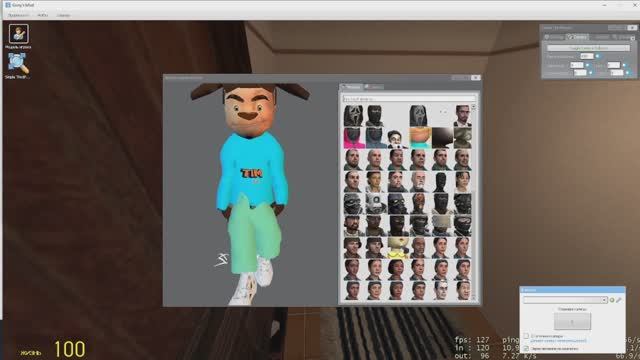
Task: Choose the orange-faced charred model
Action: tap(420, 204)
